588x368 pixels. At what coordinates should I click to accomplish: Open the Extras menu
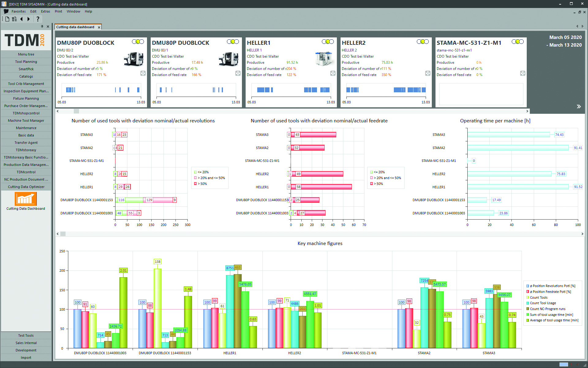coord(45,11)
